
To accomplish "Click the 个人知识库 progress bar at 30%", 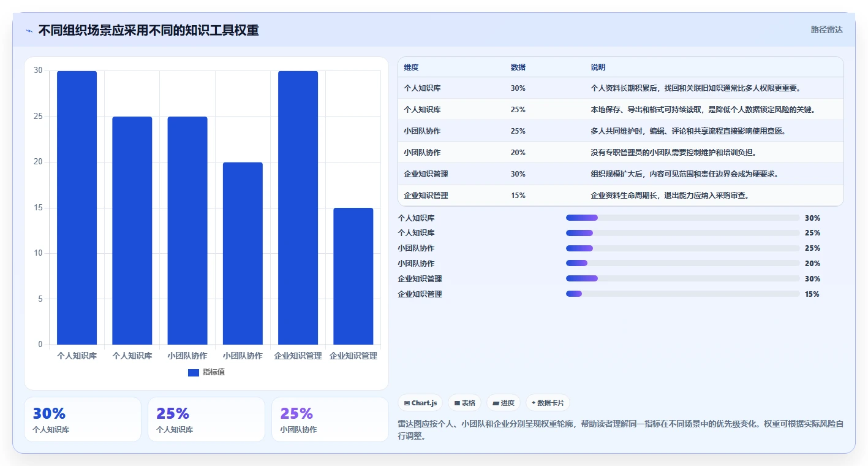I will tap(683, 218).
